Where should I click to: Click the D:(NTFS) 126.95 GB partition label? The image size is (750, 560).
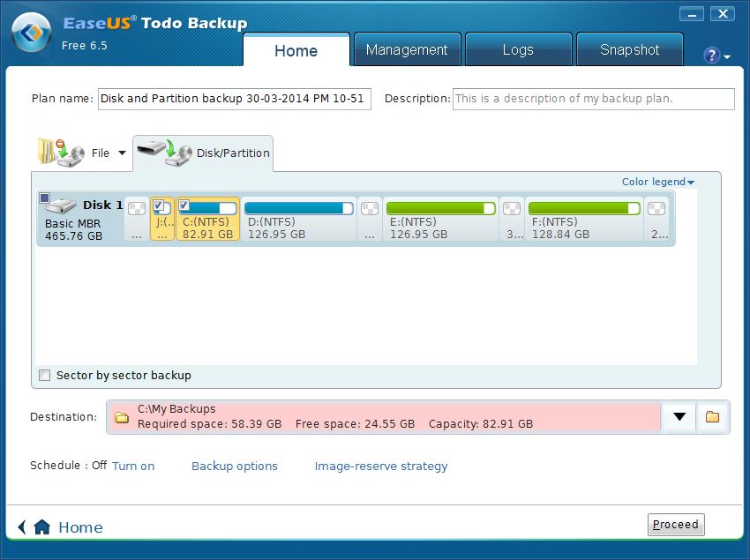click(276, 228)
